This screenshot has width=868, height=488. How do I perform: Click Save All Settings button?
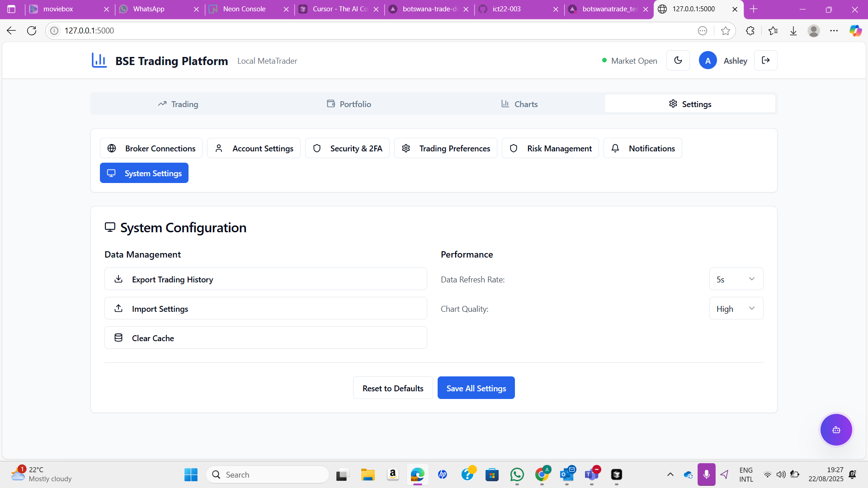tap(476, 388)
